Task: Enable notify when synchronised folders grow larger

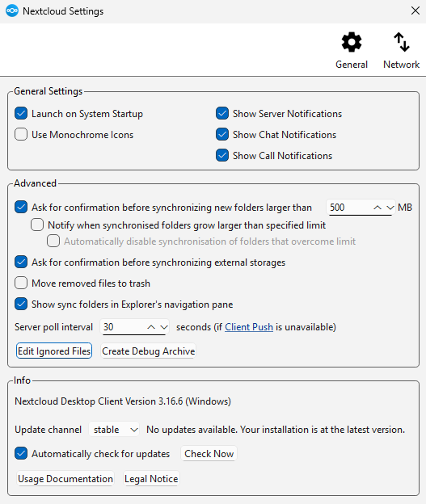Action: [x=37, y=225]
